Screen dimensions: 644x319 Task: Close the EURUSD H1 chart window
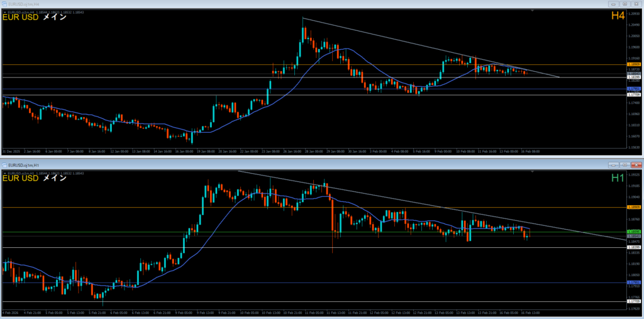point(635,165)
